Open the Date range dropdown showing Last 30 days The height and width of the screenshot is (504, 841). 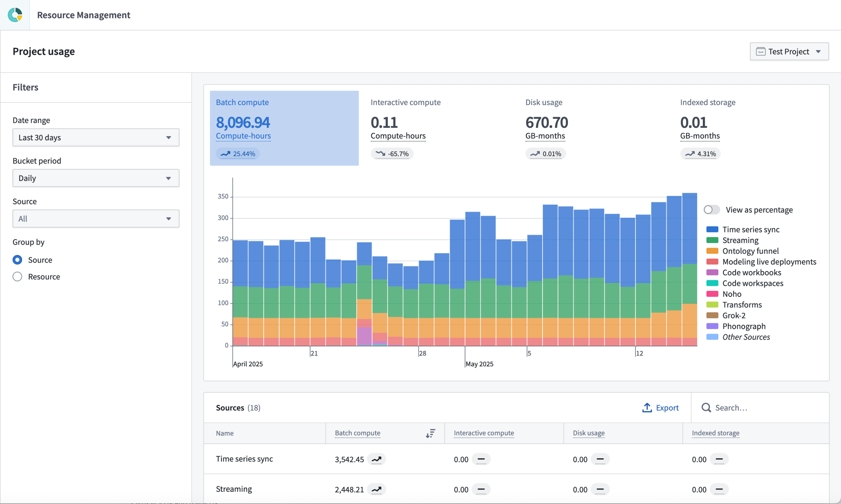pos(96,137)
